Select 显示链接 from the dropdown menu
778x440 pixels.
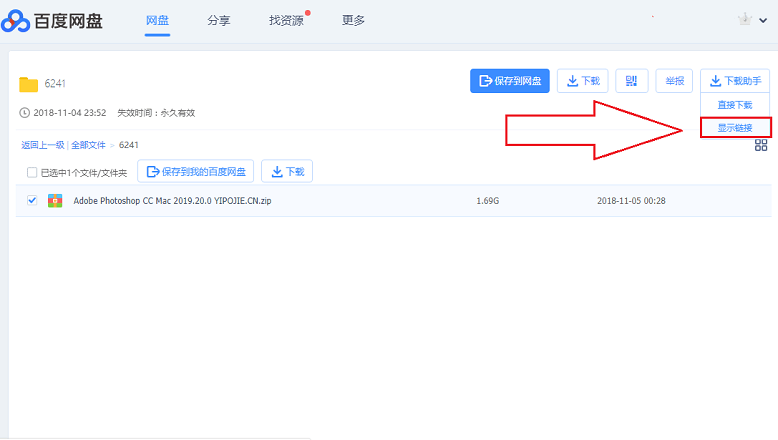735,128
